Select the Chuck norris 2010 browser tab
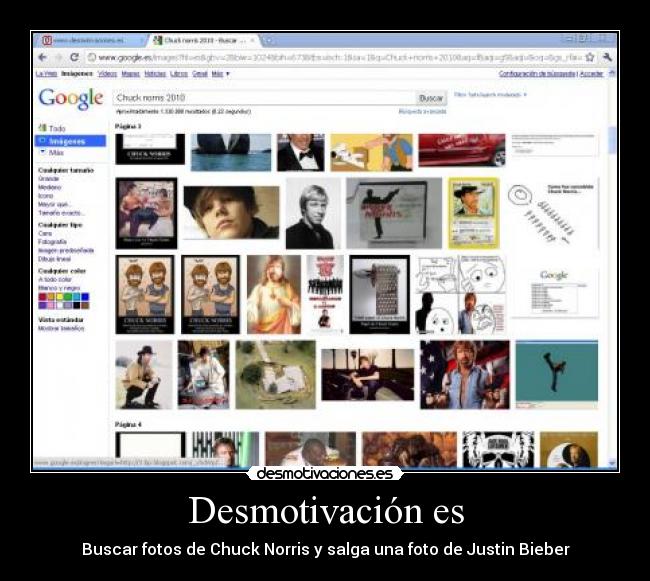 204,40
